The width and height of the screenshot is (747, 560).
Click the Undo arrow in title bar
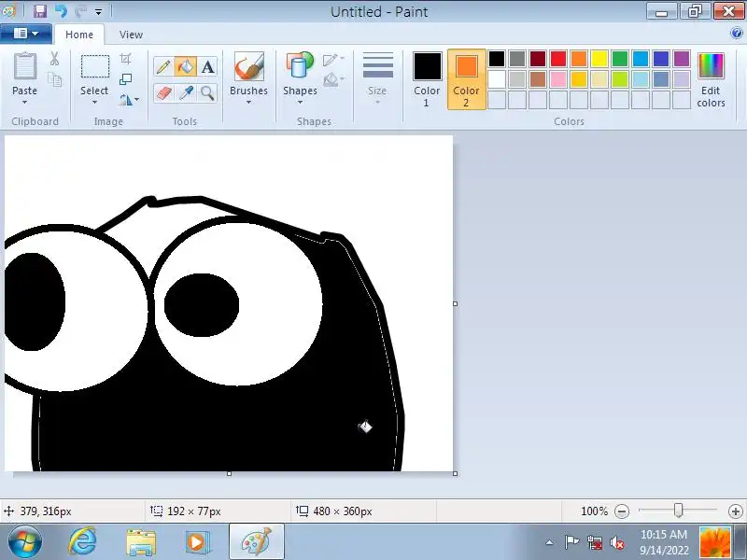61,11
